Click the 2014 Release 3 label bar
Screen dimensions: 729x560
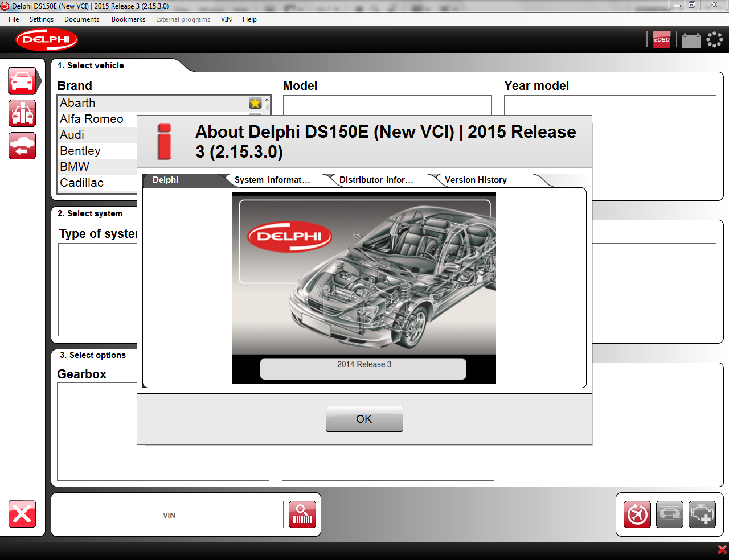363,368
